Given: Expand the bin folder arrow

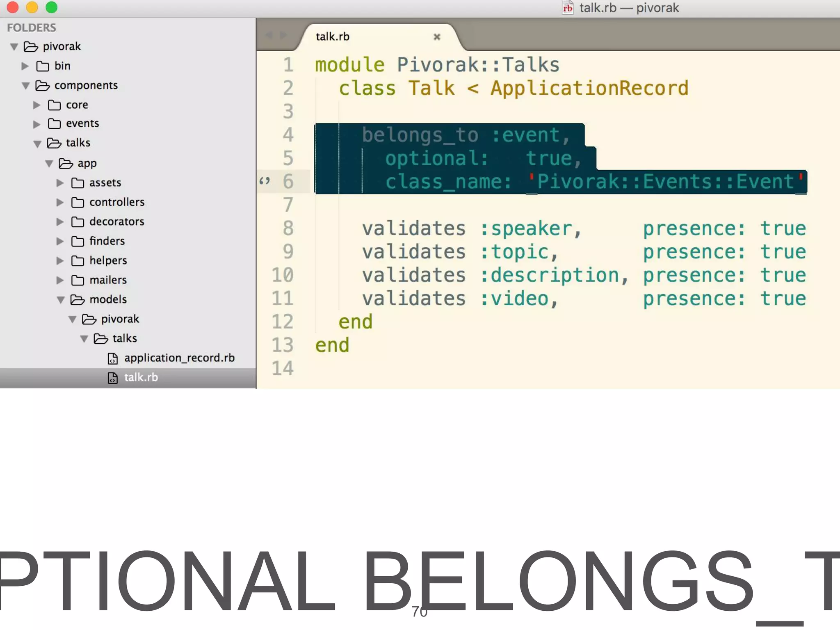Looking at the screenshot, I should [x=25, y=66].
